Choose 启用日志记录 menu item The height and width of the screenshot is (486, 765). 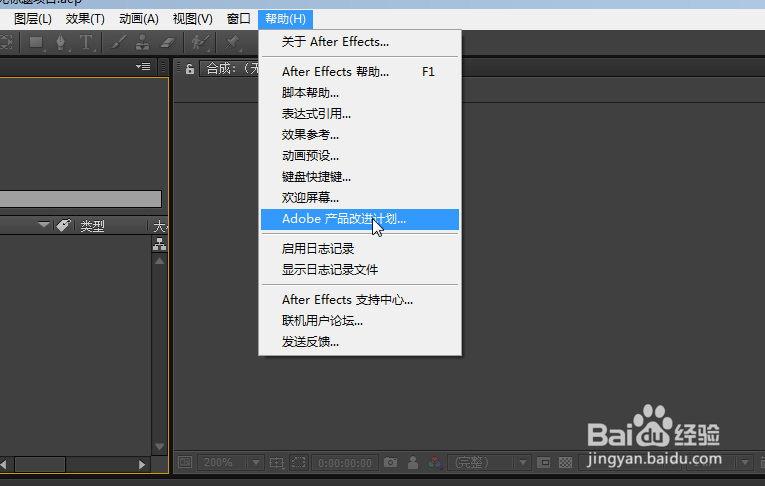360,249
